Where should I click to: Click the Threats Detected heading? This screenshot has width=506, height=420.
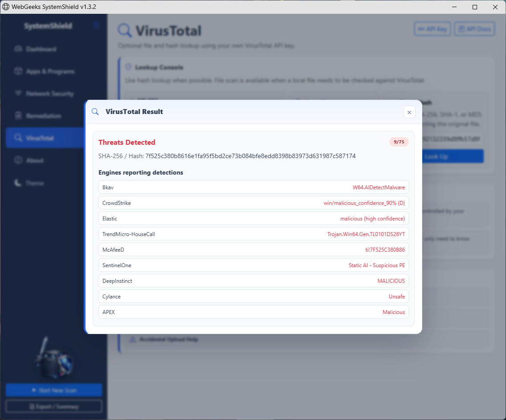127,142
